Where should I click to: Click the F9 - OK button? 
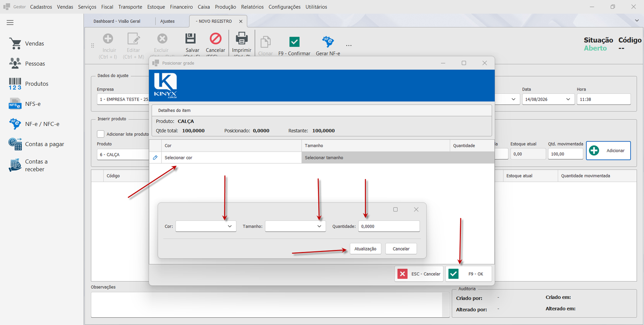click(469, 274)
